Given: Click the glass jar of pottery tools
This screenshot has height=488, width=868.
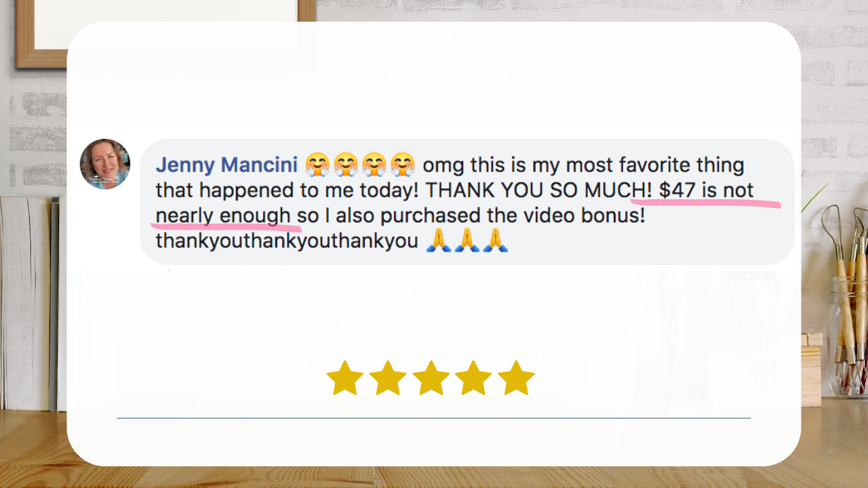Looking at the screenshot, I should (848, 335).
